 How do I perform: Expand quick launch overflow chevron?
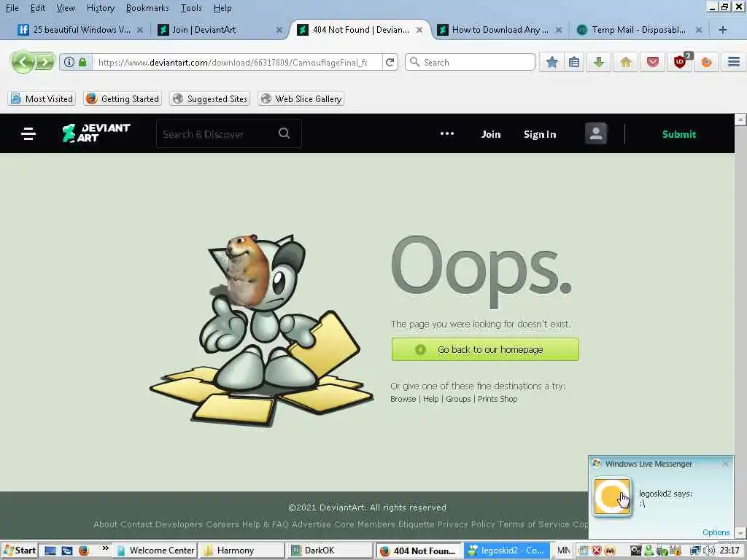tap(105, 548)
